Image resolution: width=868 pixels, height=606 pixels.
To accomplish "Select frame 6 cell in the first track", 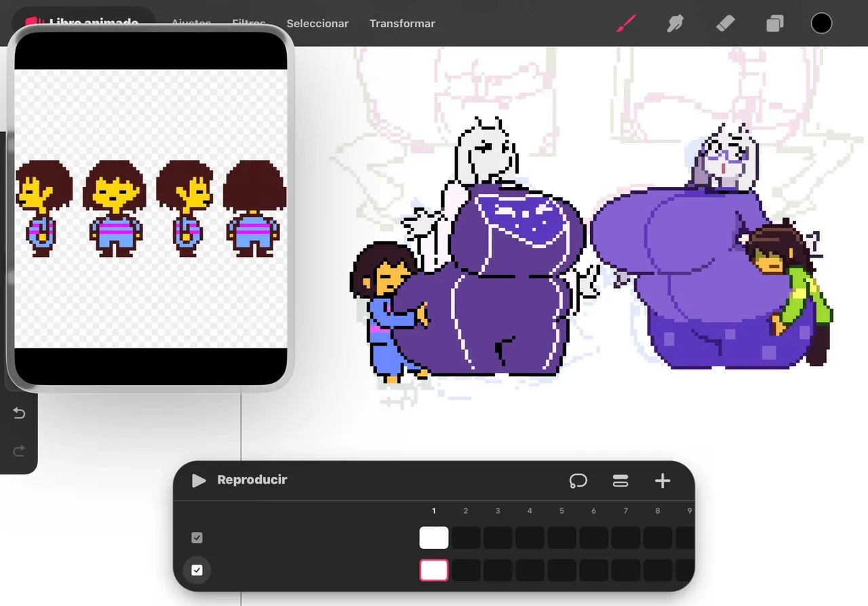I will (593, 538).
